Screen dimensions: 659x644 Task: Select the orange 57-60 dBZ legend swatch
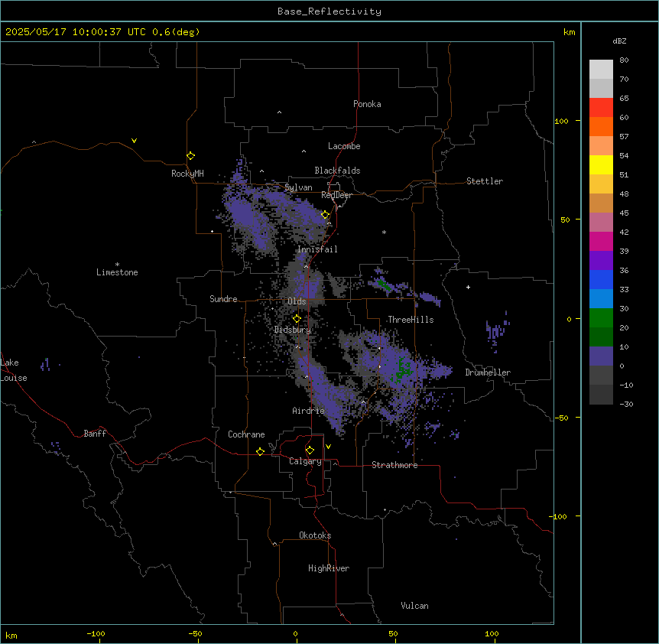coord(601,126)
